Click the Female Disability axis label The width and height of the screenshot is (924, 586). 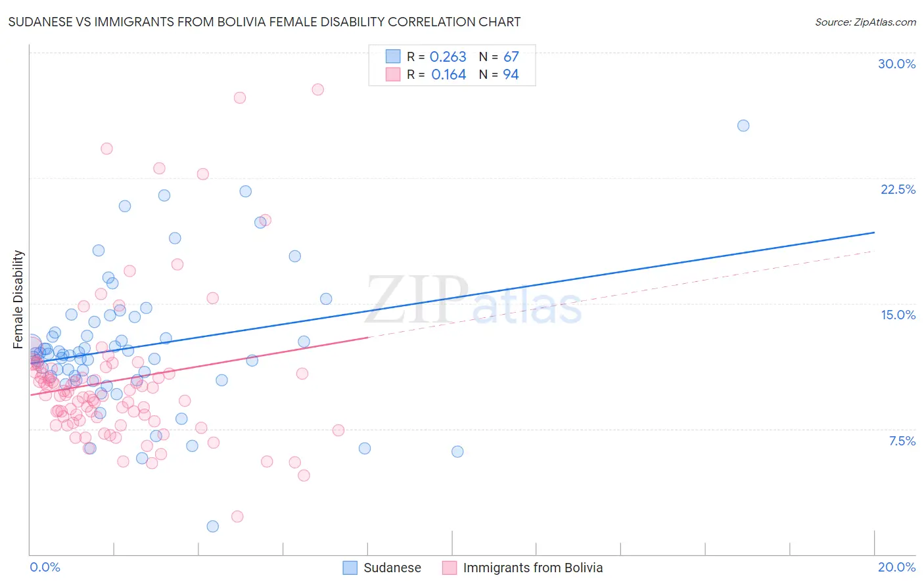[x=18, y=299]
